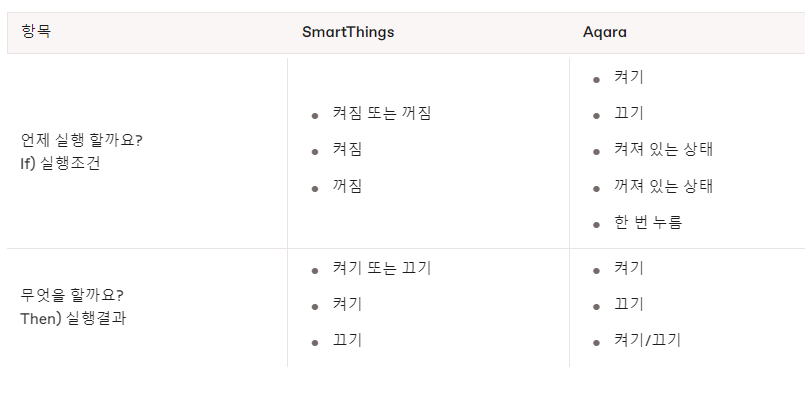Click '켜기' in the Aqara If list
805x393 pixels.
coord(628,77)
